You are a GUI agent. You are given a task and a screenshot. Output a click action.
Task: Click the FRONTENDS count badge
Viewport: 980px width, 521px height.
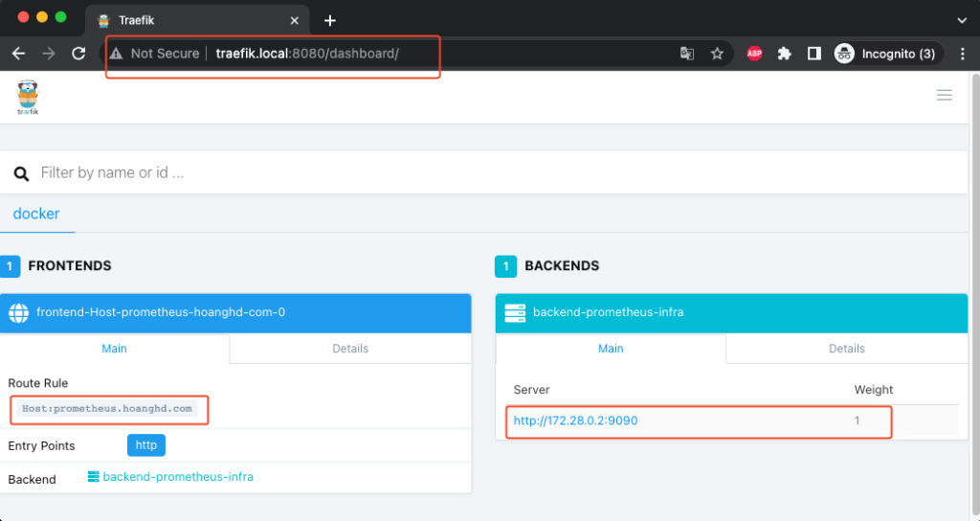[x=10, y=266]
